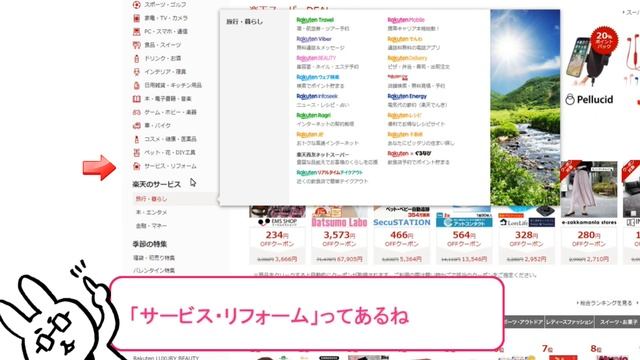Click the 食品・スイーツ category icon
The image size is (640, 360).
(137, 45)
